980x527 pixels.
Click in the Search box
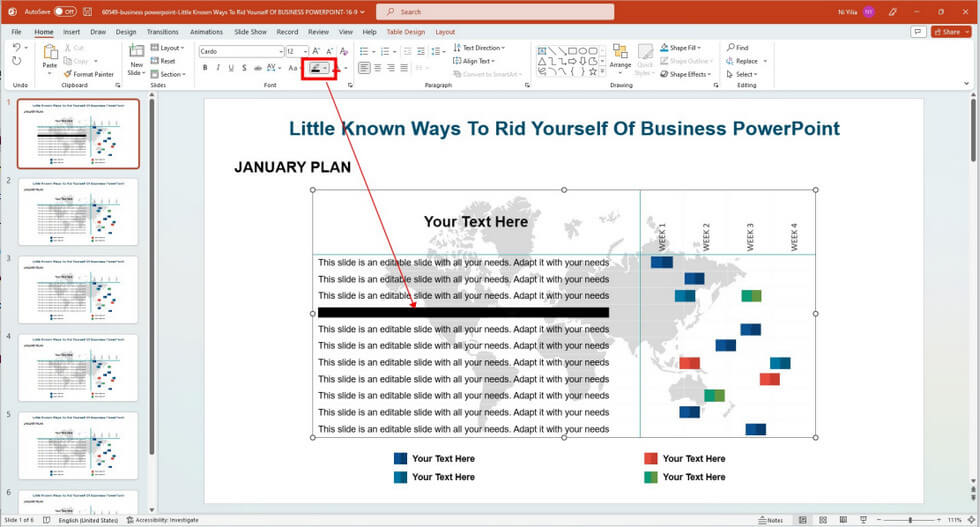[495, 11]
